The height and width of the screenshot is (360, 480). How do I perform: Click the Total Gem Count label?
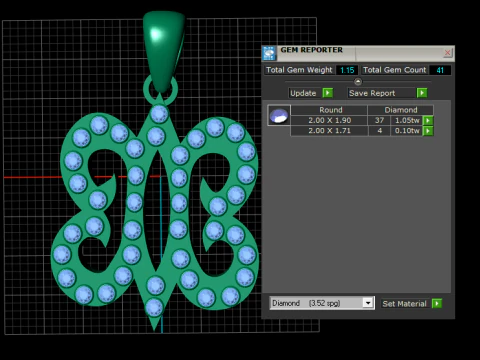point(394,70)
